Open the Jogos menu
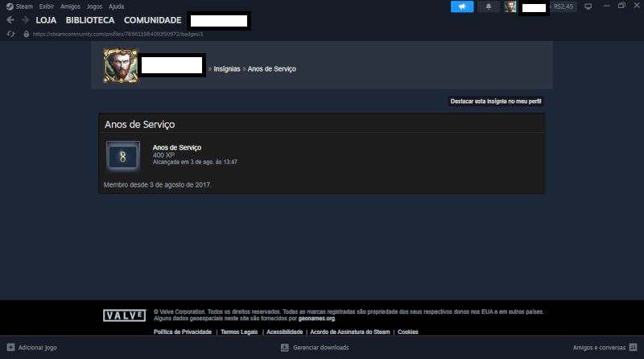 click(94, 6)
